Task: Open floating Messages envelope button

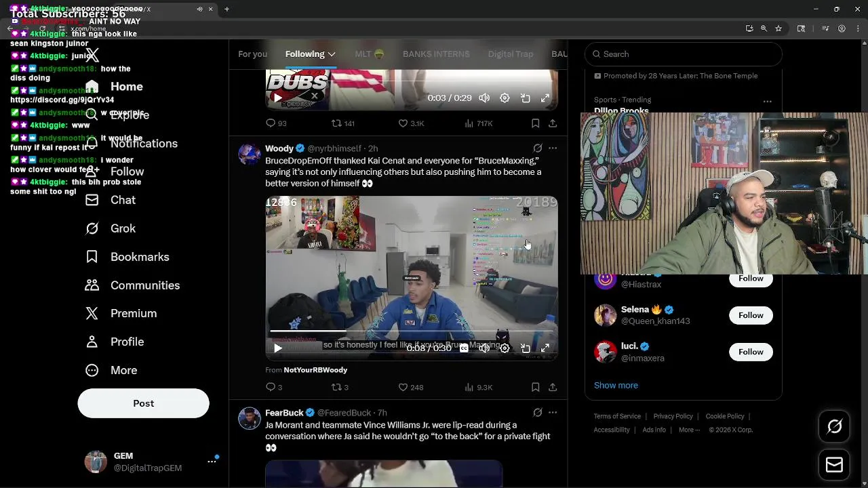Action: (834, 465)
